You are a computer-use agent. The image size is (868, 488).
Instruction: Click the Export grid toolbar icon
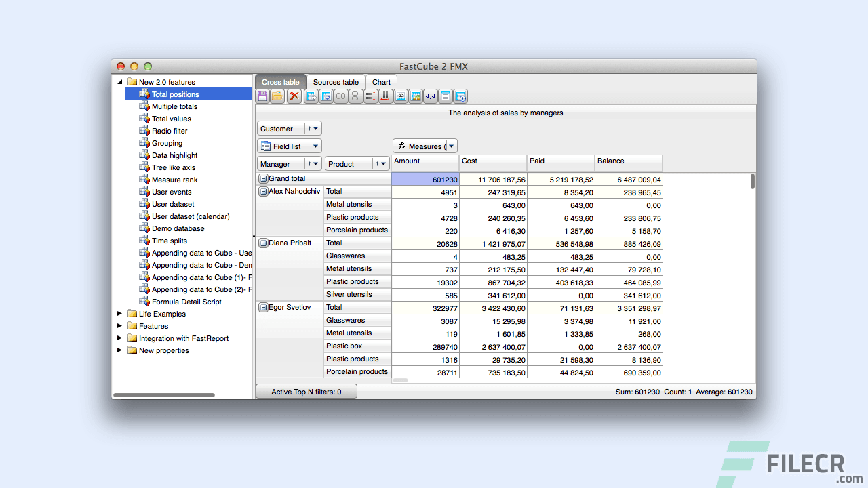tap(311, 96)
